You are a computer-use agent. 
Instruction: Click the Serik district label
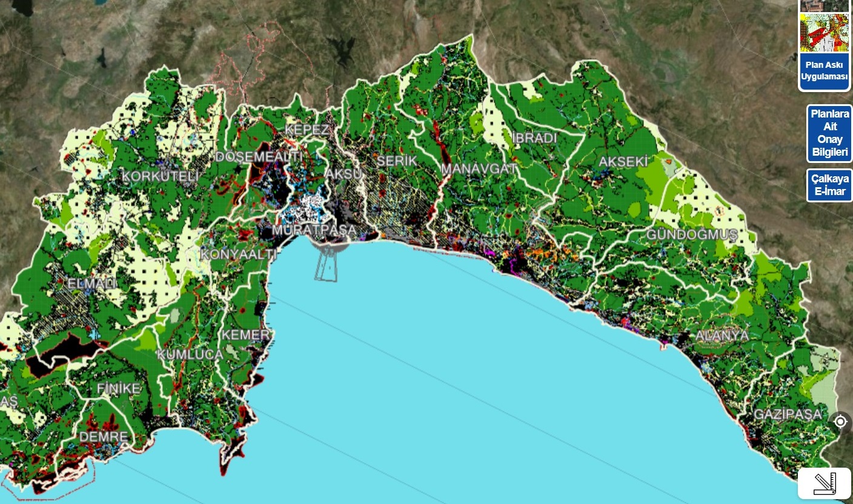pos(397,161)
